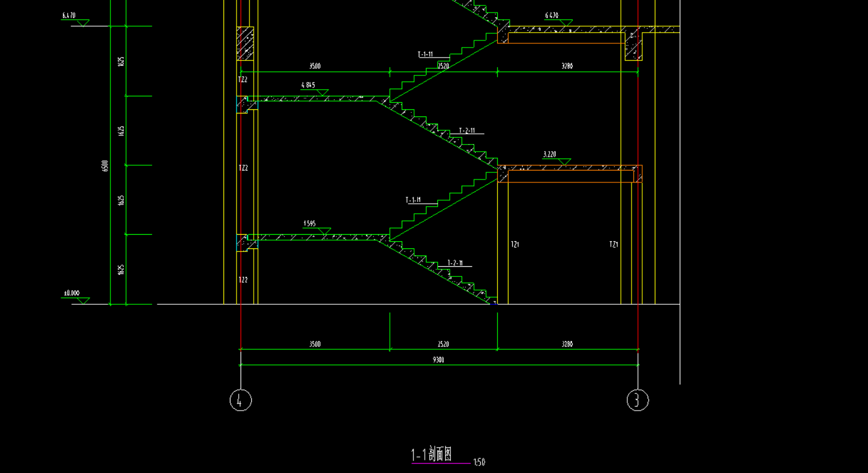Select the elevation triangle marker under 1.595
The image size is (868, 473).
[x=324, y=231]
